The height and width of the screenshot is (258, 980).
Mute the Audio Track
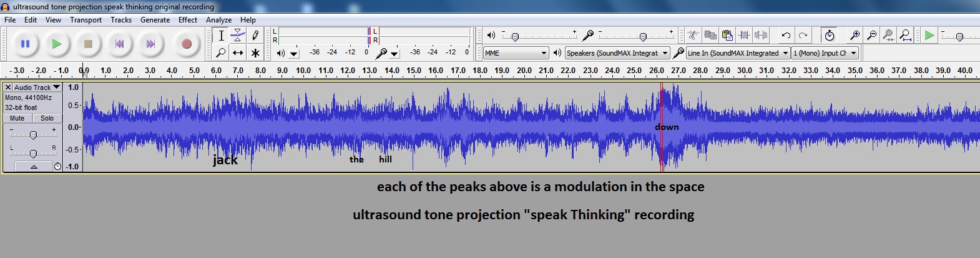coord(17,118)
